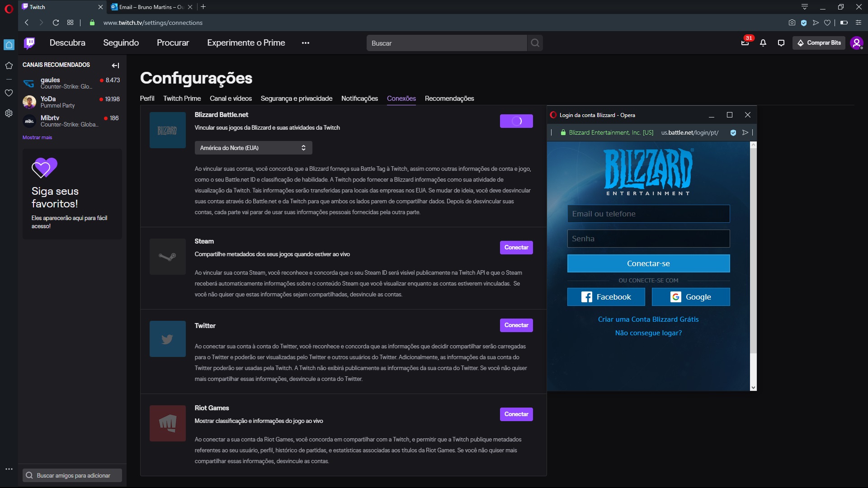Take a snapshot with the camera icon

coord(792,23)
